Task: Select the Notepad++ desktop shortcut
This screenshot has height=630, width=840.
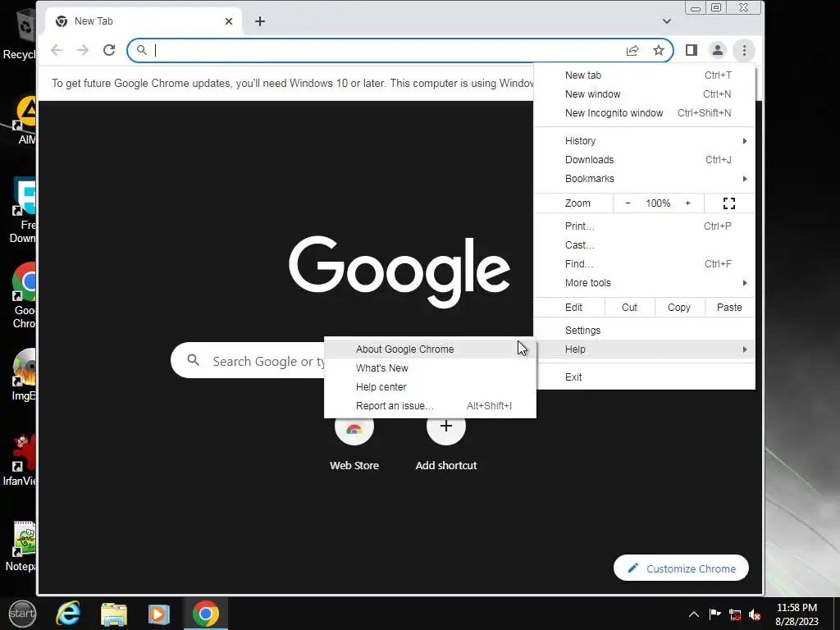Action: (21, 546)
